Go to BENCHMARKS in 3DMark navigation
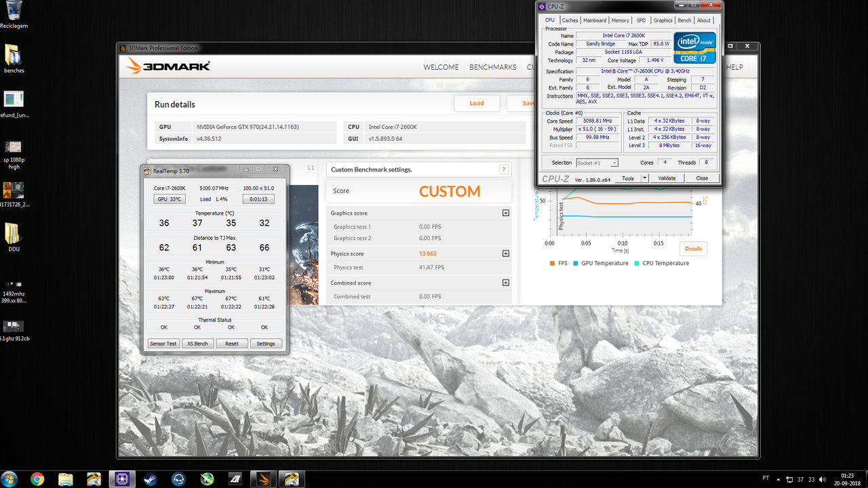 pyautogui.click(x=493, y=67)
